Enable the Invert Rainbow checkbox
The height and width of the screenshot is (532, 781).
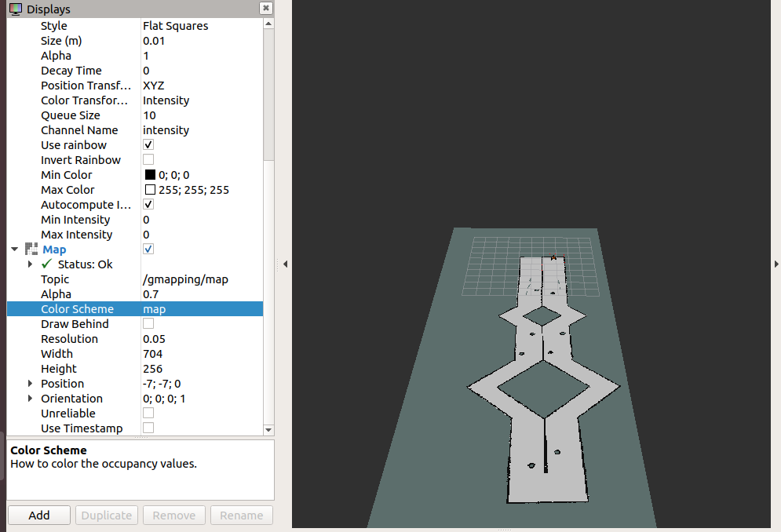point(148,159)
